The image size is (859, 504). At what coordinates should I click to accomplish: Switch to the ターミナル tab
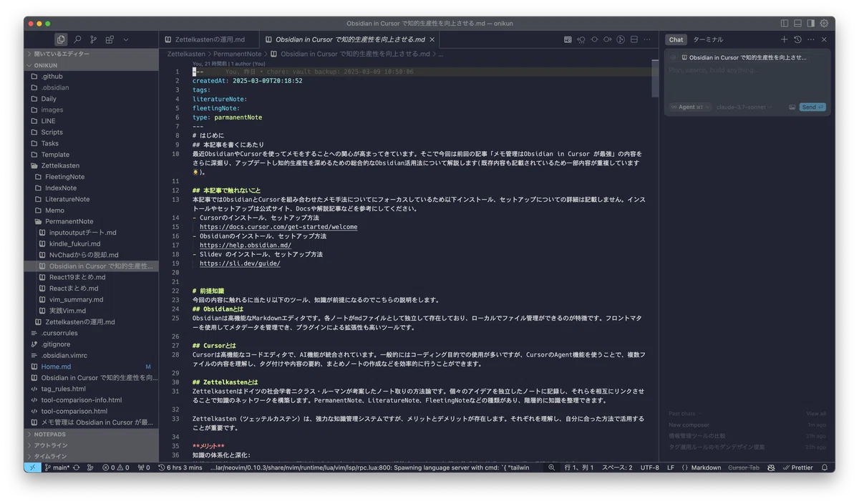click(x=708, y=39)
